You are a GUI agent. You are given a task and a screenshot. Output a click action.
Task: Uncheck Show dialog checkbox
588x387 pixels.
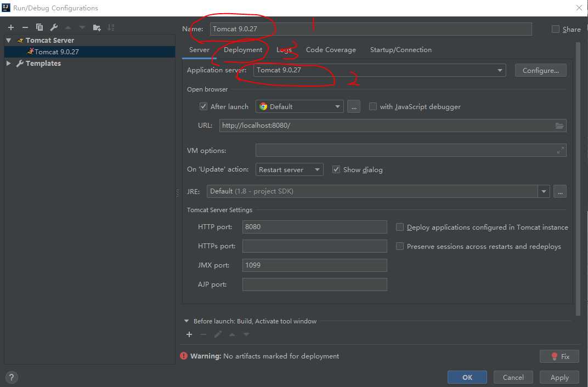(x=336, y=169)
